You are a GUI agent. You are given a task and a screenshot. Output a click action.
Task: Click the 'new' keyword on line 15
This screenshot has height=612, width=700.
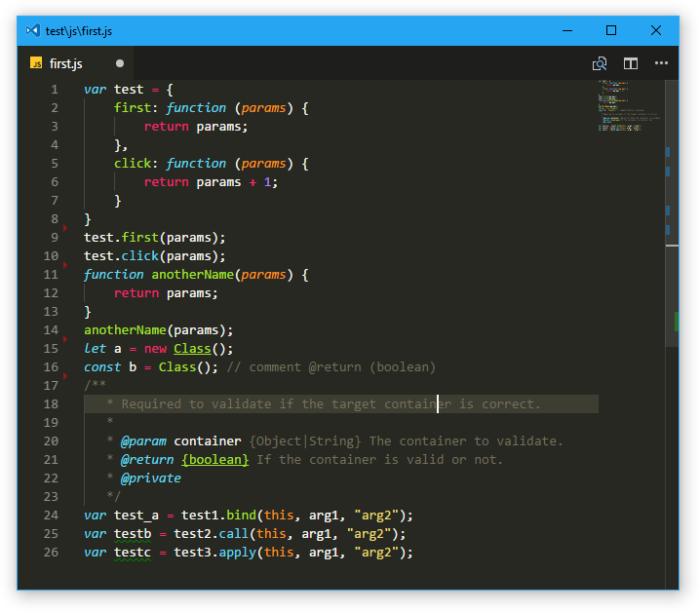(155, 349)
